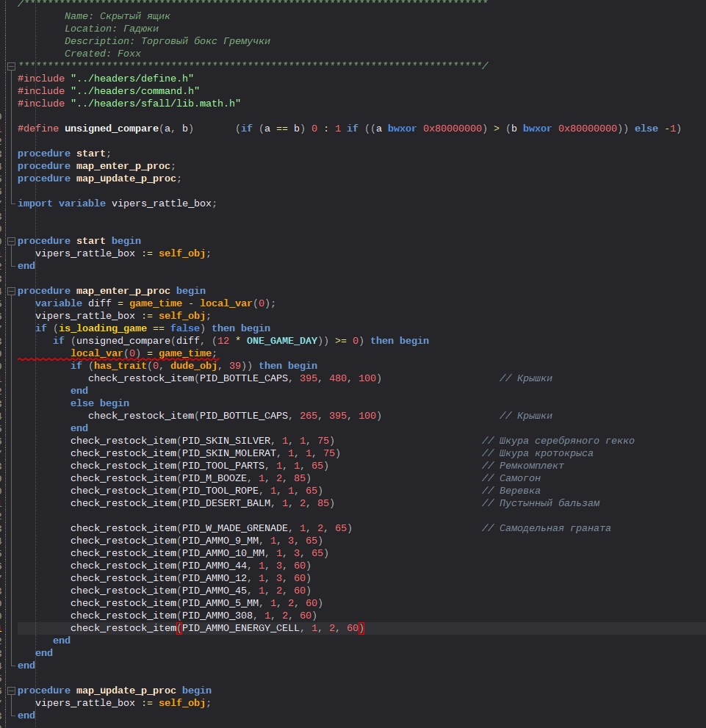Image resolution: width=706 pixels, height=728 pixels.
Task: Click the '// Шкура серебряного гекко' comment
Action: [558, 442]
